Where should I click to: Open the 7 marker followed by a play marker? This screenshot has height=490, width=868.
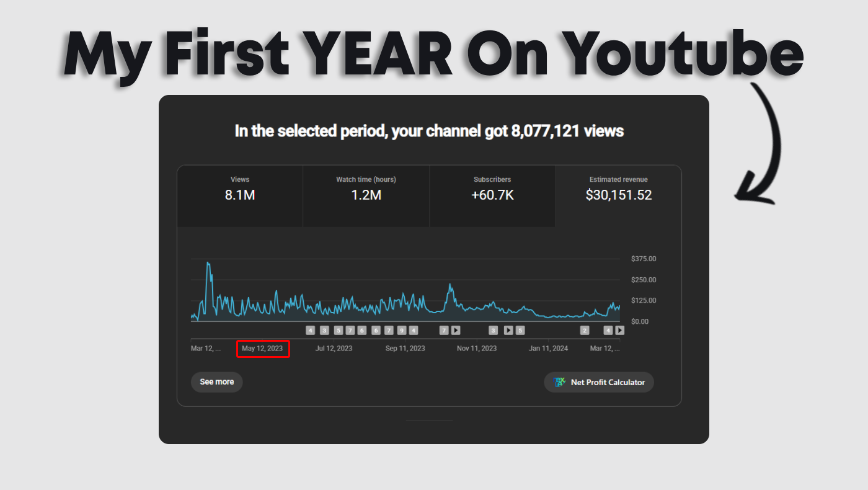[x=443, y=331]
